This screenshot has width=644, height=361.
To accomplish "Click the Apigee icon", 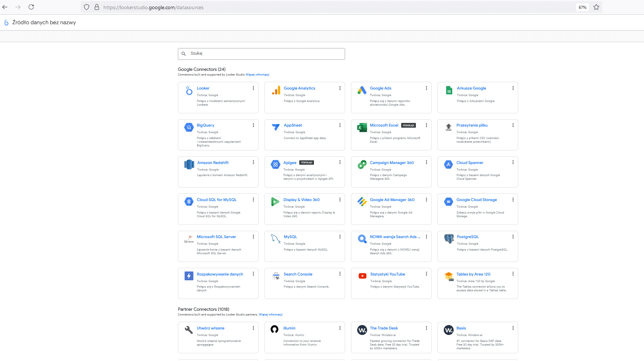I will click(x=275, y=165).
